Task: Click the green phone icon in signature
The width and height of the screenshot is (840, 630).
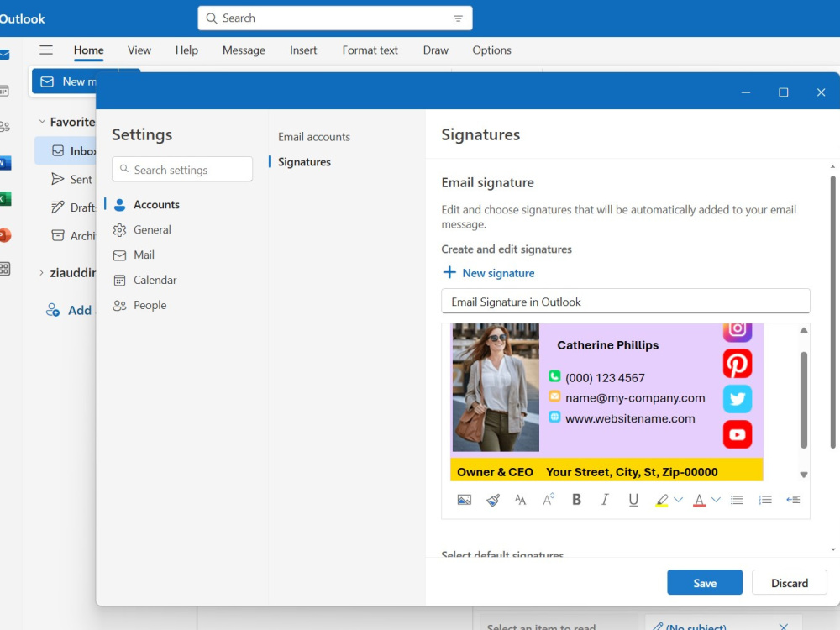Action: 554,376
